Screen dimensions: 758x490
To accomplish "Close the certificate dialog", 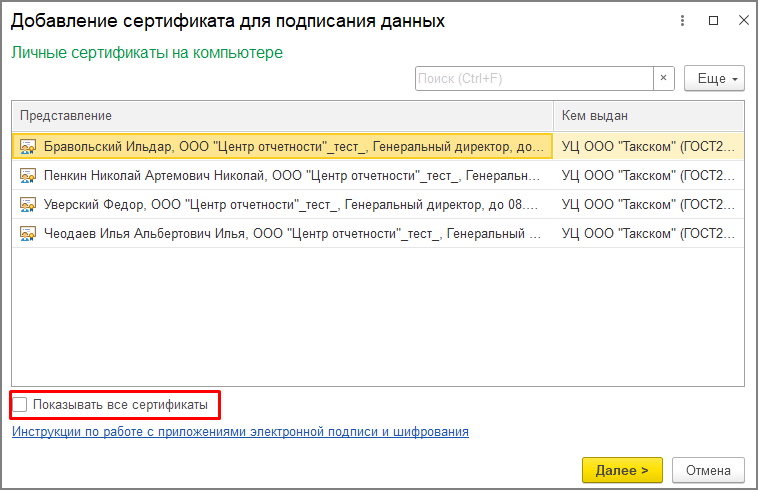I will pos(744,20).
